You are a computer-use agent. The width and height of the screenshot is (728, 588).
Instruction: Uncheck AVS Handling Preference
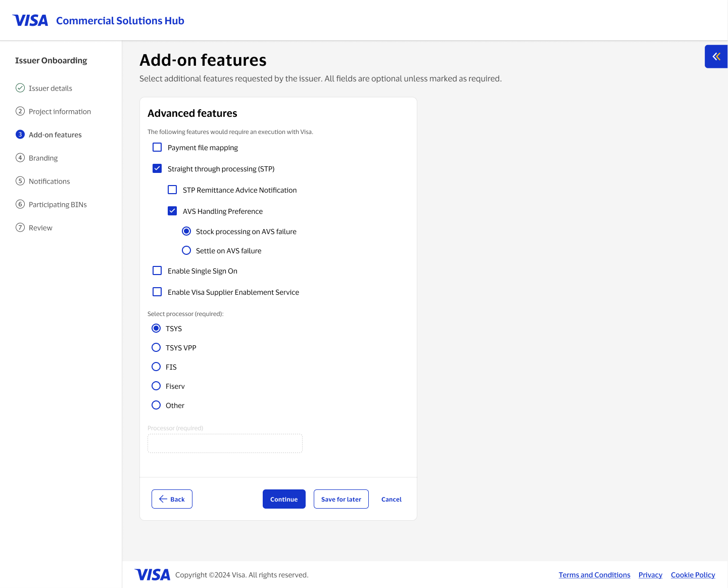[172, 211]
